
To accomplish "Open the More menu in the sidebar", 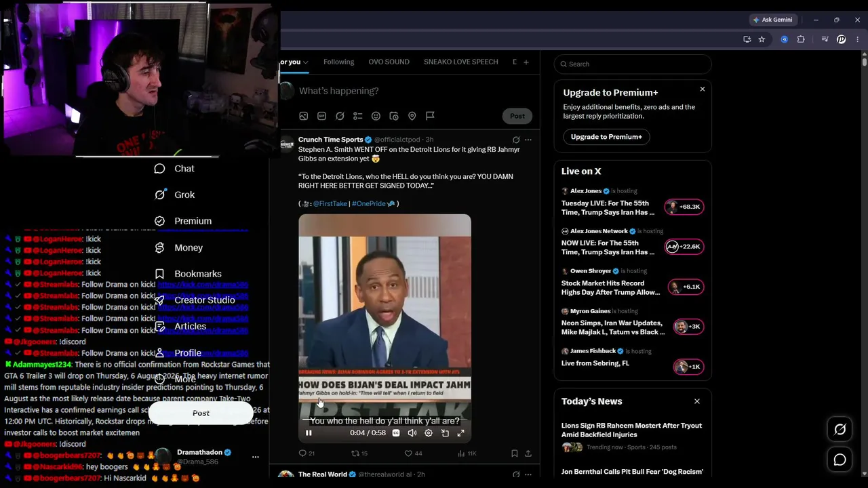I will [x=176, y=379].
